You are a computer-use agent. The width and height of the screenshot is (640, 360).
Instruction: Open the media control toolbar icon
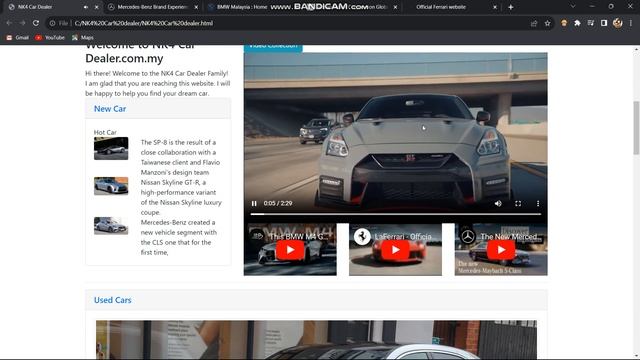point(591,23)
